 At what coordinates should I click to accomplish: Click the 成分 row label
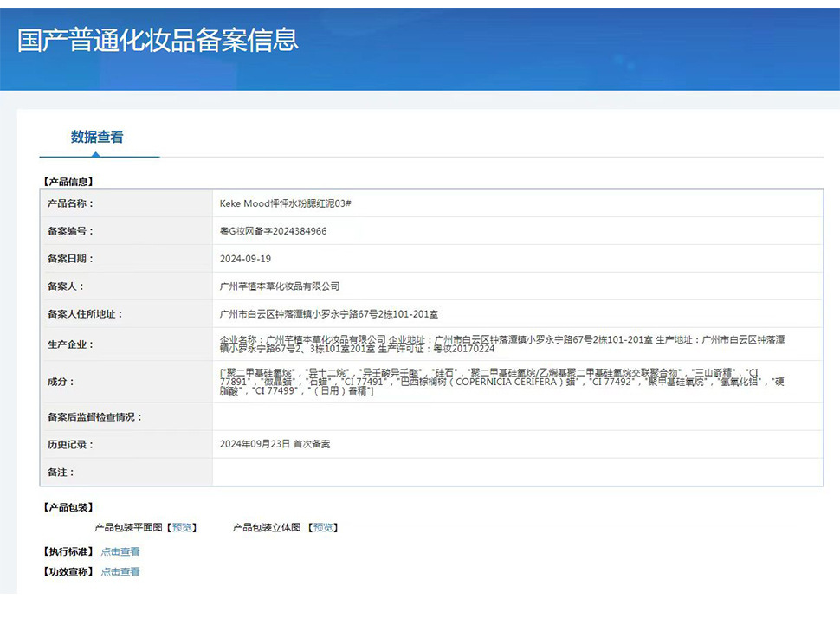61,382
